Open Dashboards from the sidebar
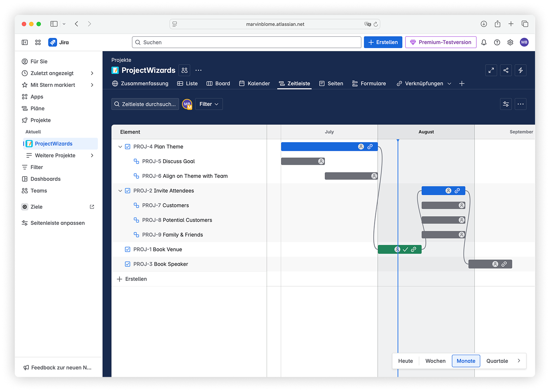The height and width of the screenshot is (392, 550). coord(46,179)
